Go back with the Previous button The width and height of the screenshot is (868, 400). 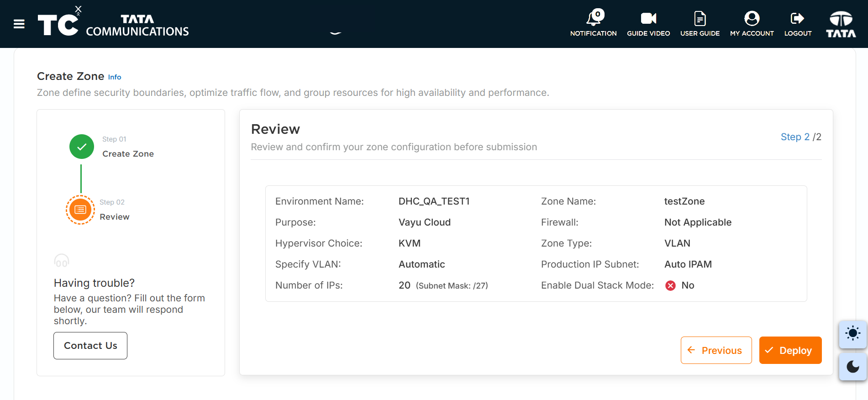[716, 350]
